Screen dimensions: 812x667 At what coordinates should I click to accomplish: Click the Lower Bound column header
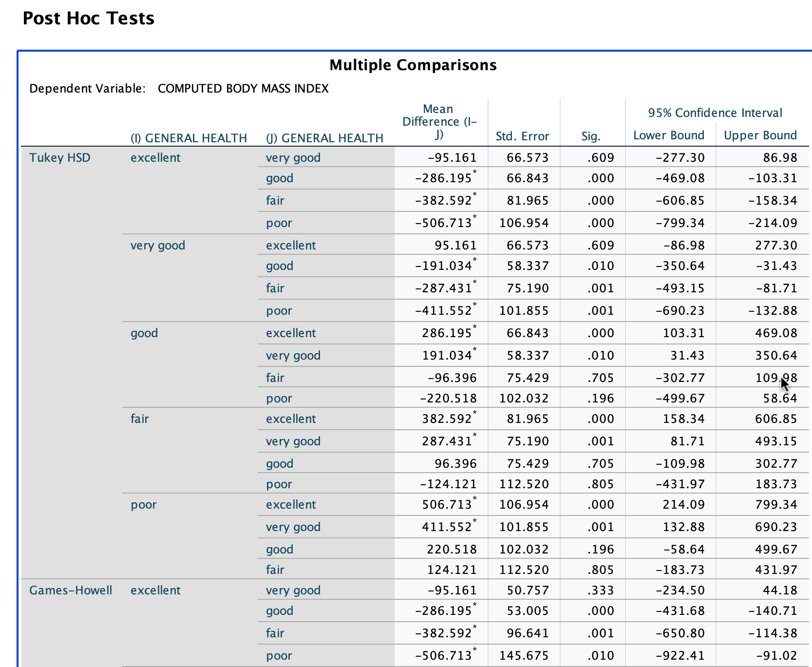668,135
